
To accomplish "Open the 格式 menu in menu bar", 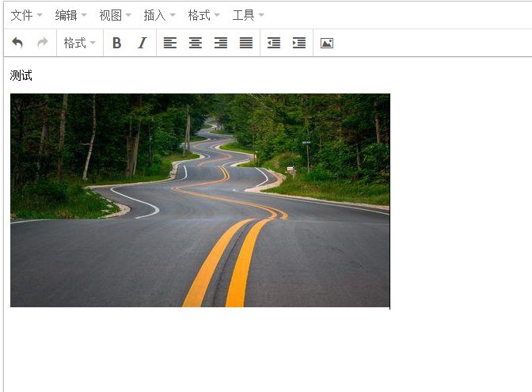I will pos(204,15).
